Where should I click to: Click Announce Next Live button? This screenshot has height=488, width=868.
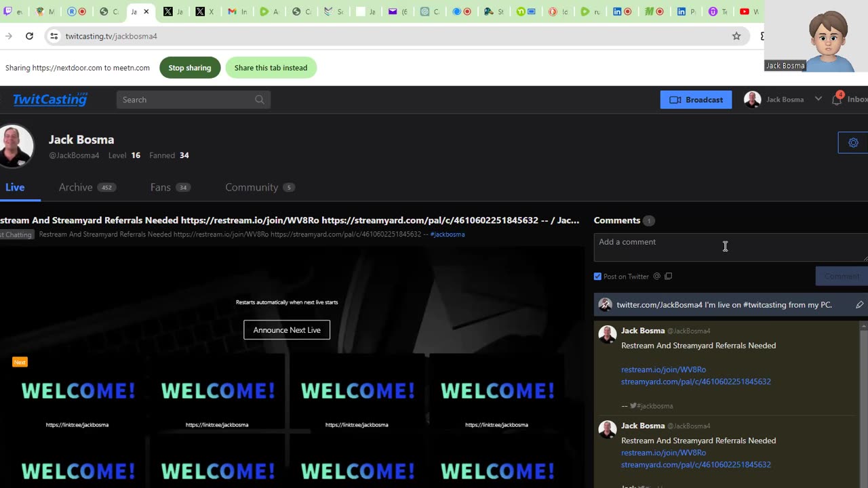point(287,330)
